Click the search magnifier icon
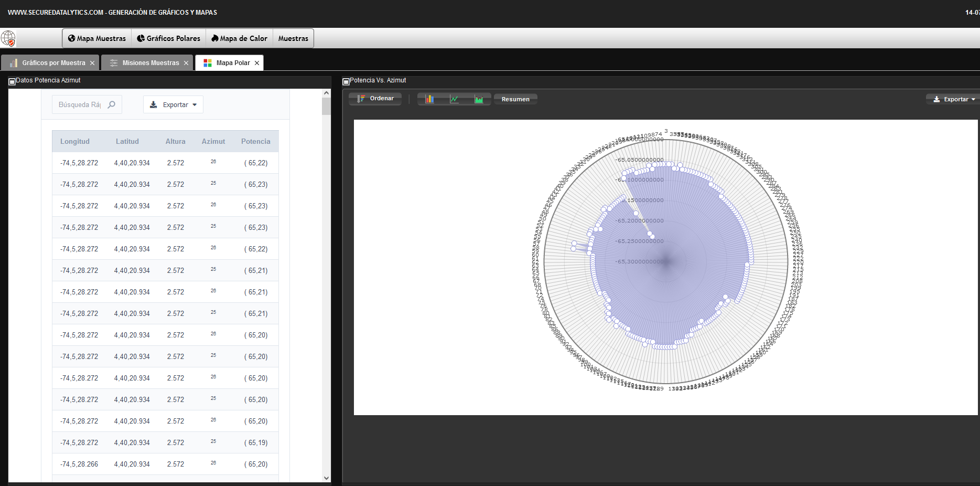The height and width of the screenshot is (486, 980). [112, 104]
